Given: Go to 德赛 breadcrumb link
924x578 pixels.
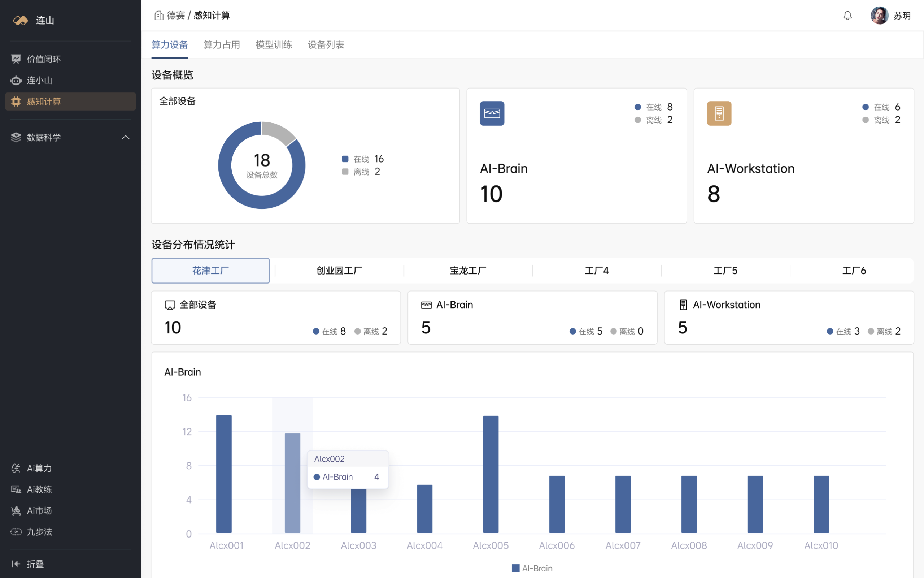Looking at the screenshot, I should coord(176,15).
